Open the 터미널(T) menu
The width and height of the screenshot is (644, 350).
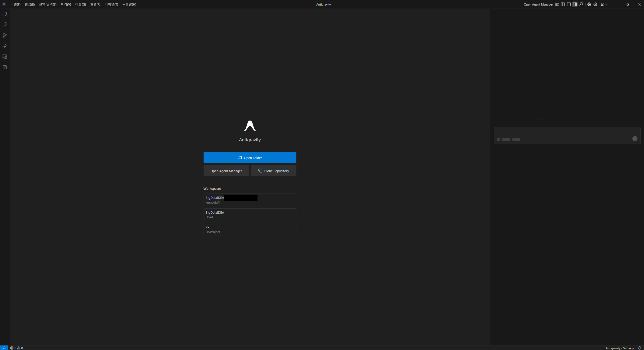(111, 4)
